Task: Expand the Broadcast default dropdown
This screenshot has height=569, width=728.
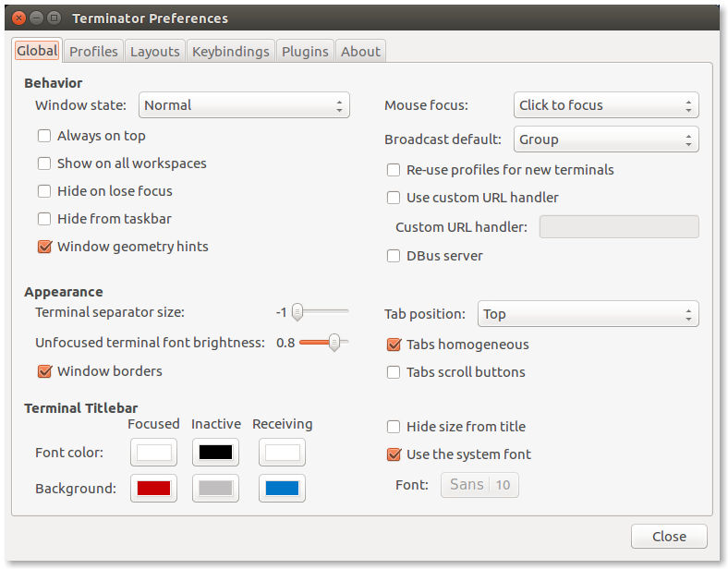Action: (x=606, y=139)
